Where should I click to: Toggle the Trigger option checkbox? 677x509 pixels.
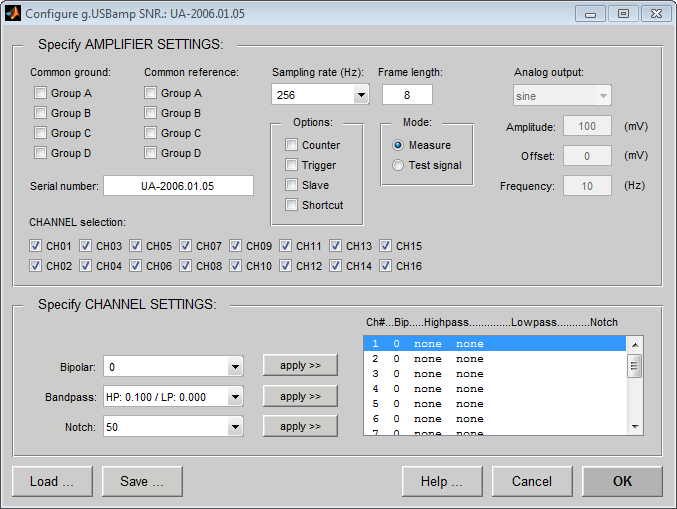pyautogui.click(x=291, y=165)
